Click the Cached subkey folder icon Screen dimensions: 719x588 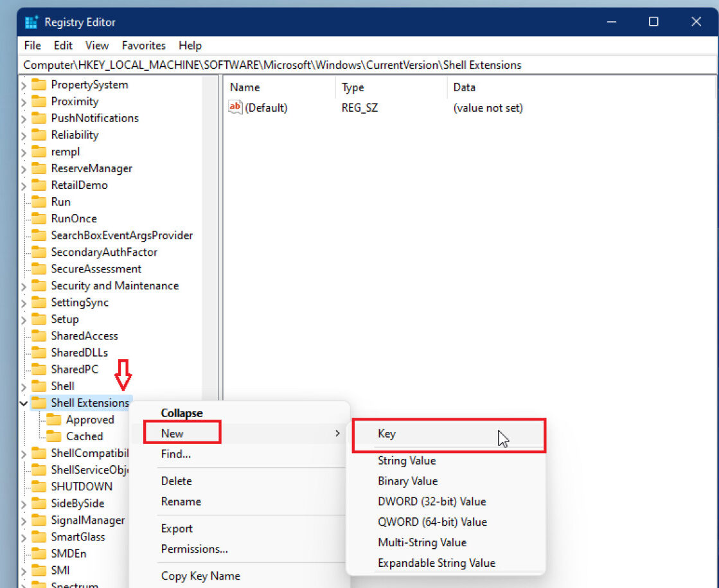click(54, 436)
